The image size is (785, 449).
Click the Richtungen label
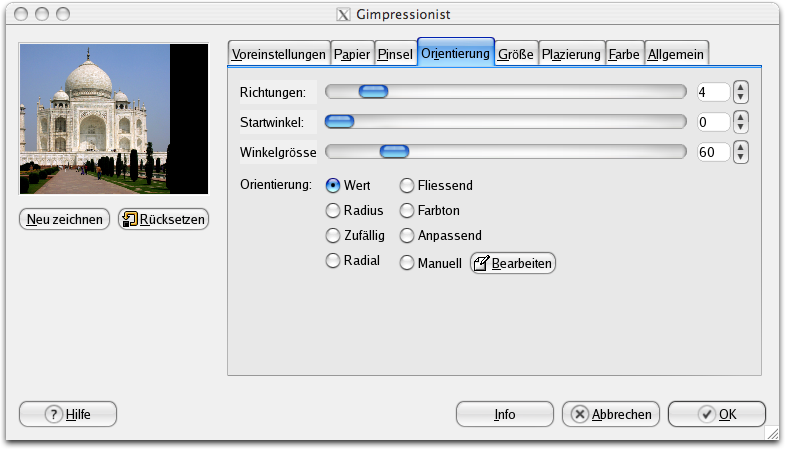(x=273, y=93)
